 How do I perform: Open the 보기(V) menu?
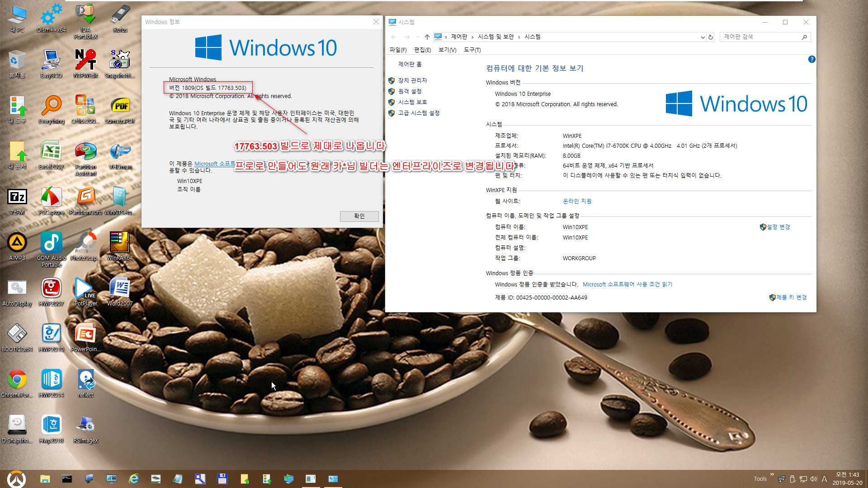[447, 50]
